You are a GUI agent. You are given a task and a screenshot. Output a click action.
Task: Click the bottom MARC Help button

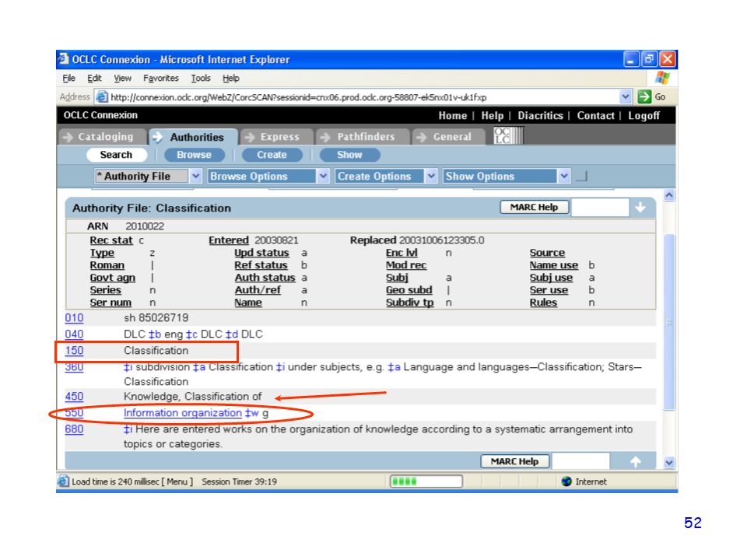pyautogui.click(x=514, y=461)
